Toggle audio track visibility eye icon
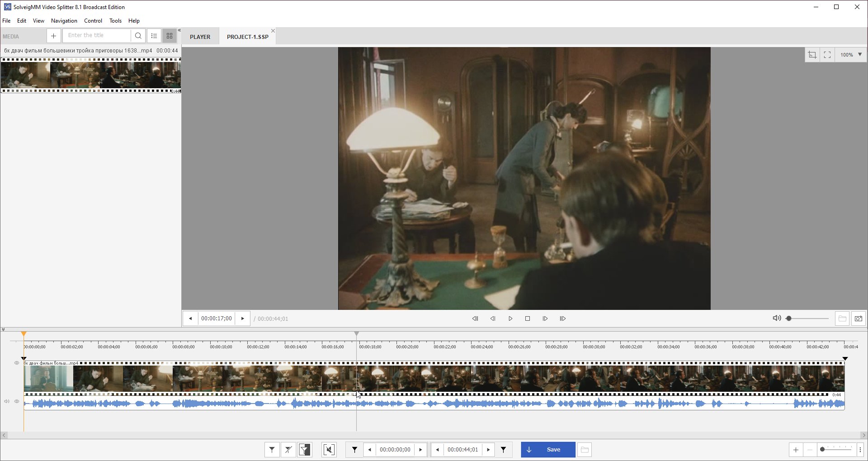Image resolution: width=868 pixels, height=461 pixels. click(17, 401)
